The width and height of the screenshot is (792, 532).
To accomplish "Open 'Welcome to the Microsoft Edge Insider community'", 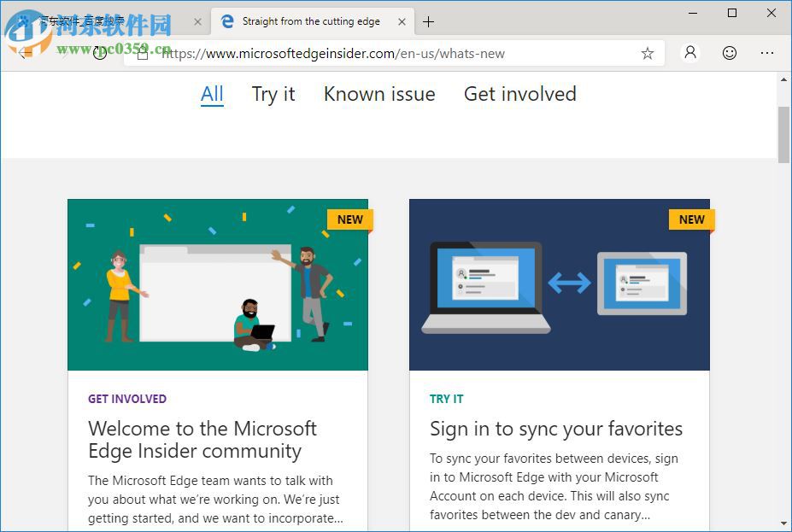I will [x=202, y=439].
